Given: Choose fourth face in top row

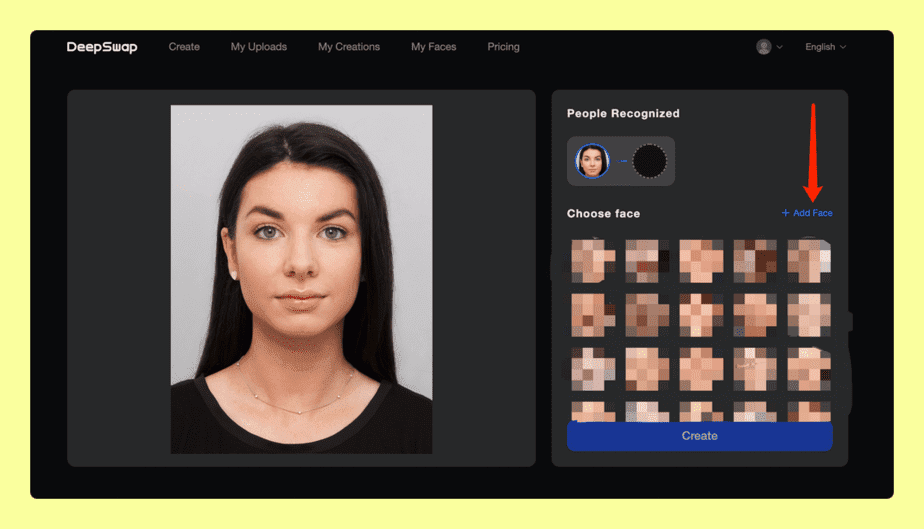Looking at the screenshot, I should (755, 260).
